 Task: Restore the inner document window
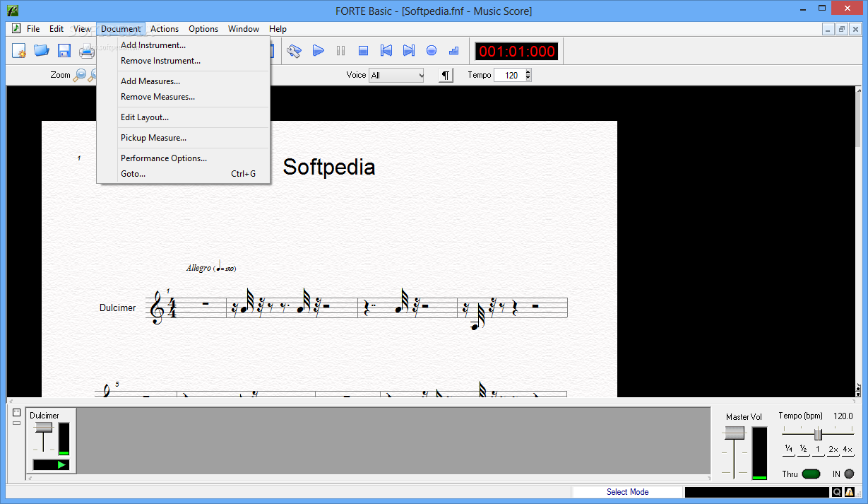pos(842,29)
